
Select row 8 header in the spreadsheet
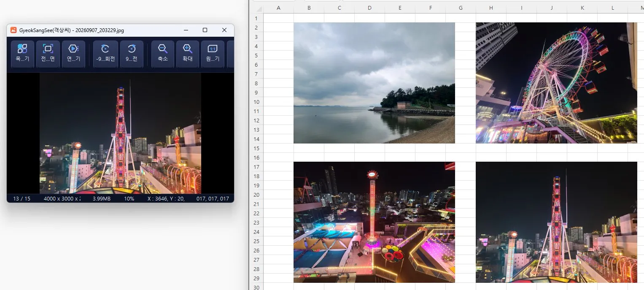pos(256,83)
